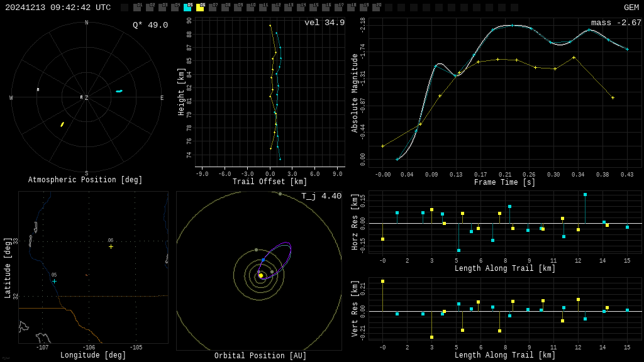
Task: Click the zenith Z marker in polar plot
Action: pos(86,98)
